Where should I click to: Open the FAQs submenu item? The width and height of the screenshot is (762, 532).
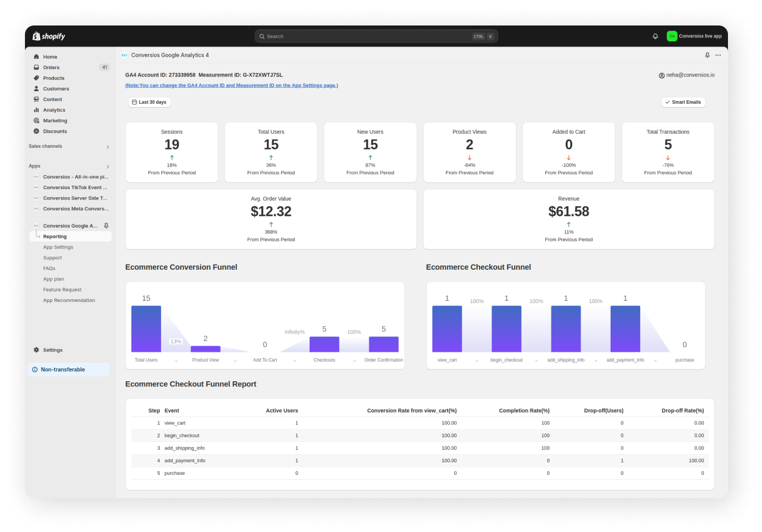[x=49, y=269]
